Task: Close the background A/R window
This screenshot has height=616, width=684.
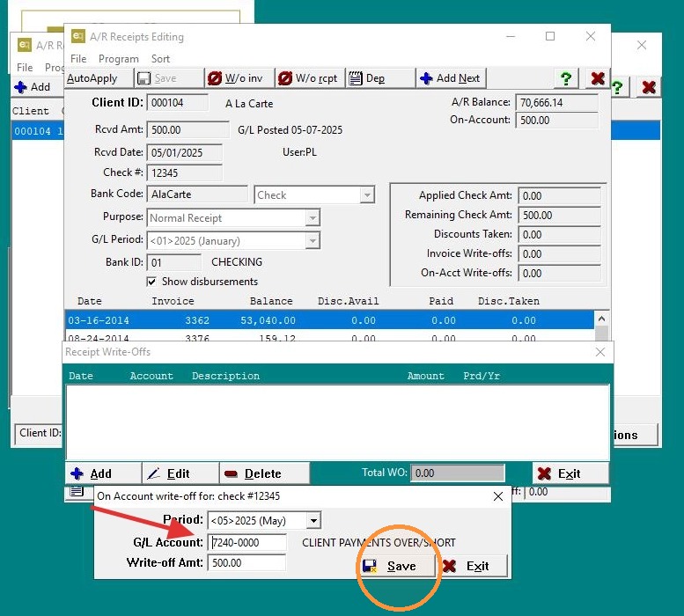Action: click(641, 45)
